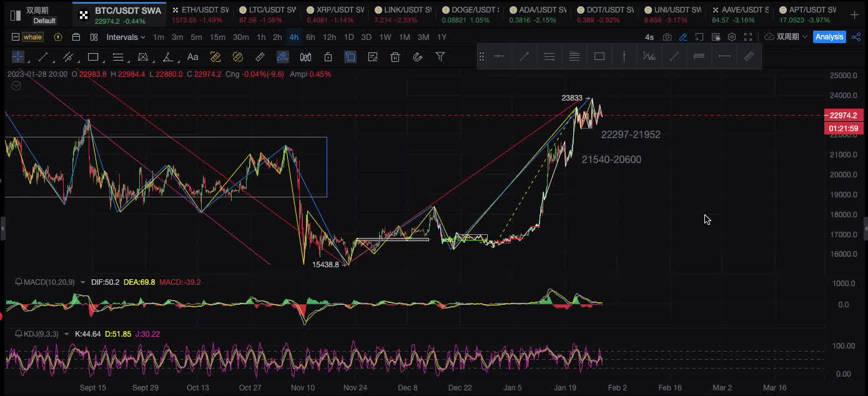Switch to the ETH/USDT tab
Viewport: 868px width, 396px height.
(x=200, y=15)
